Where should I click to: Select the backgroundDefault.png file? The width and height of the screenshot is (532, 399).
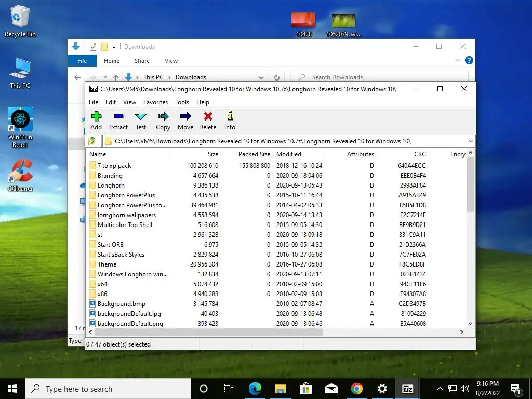[x=130, y=323]
